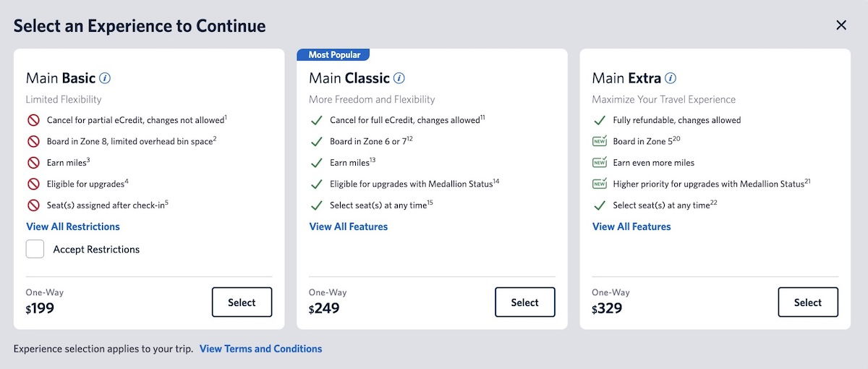Select the $199 Main Basic fare
The image size is (868, 369).
point(242,302)
